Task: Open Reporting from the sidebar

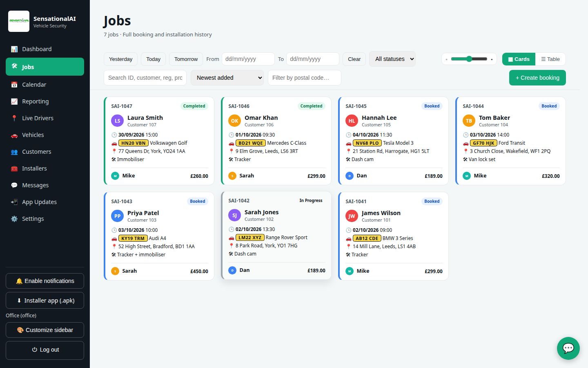Action: 45,101
